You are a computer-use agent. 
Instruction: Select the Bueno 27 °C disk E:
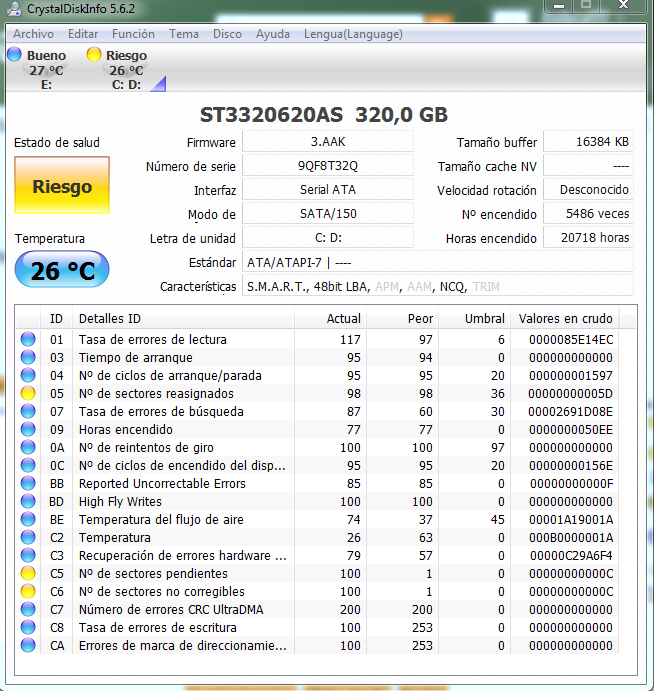[x=37, y=69]
